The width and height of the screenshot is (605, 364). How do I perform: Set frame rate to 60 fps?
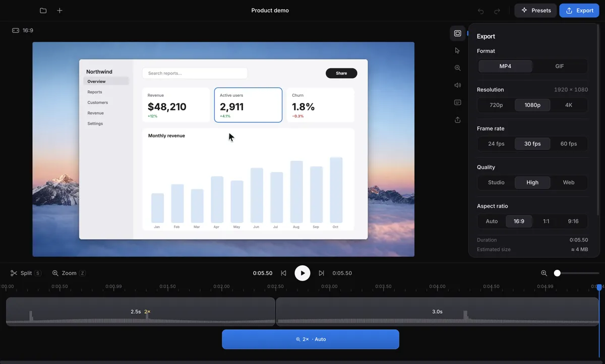569,144
